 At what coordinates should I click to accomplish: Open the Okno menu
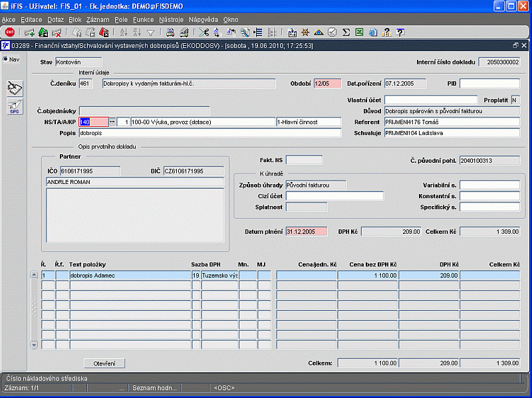(231, 20)
